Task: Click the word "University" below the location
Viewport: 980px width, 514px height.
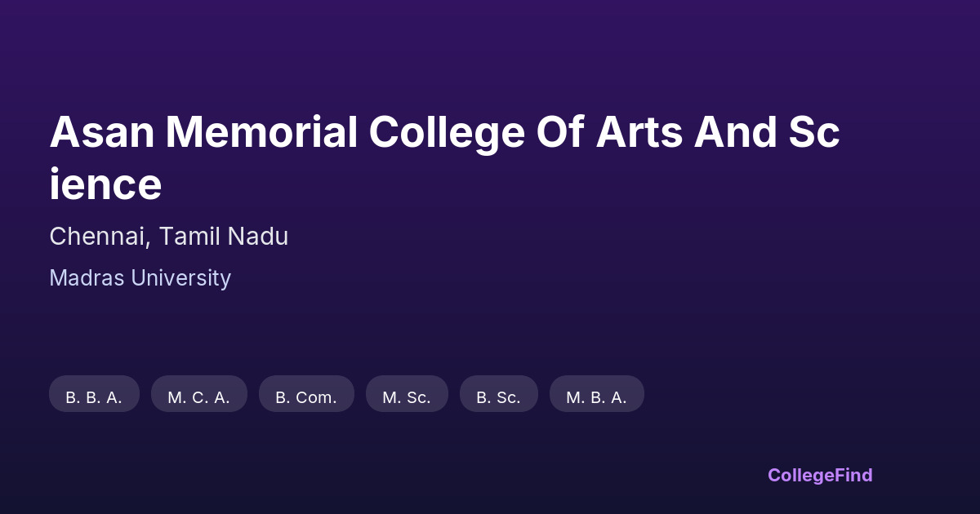Action: click(180, 278)
